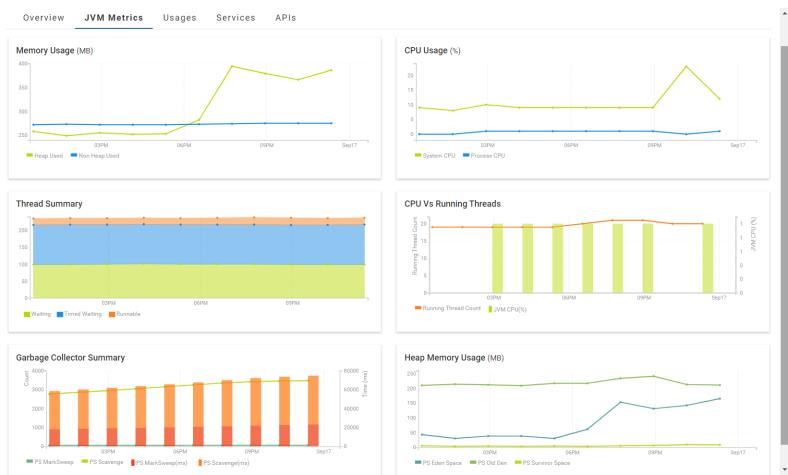
Task: Hide Process CPU series in CPU Usage
Action: 486,156
